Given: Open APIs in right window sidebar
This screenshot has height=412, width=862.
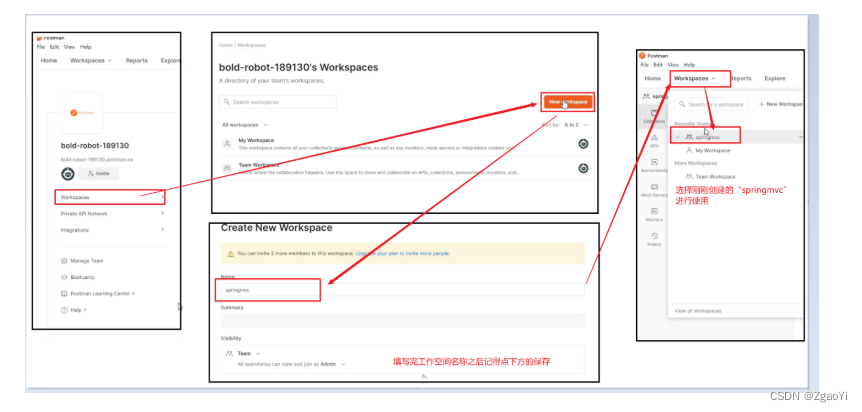Looking at the screenshot, I should point(654,141).
